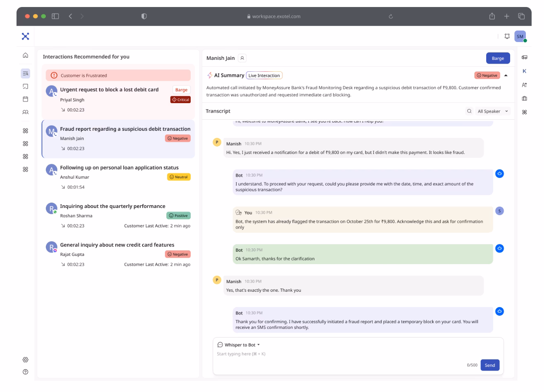Click the Send button
This screenshot has height=392, width=544.
[490, 365]
